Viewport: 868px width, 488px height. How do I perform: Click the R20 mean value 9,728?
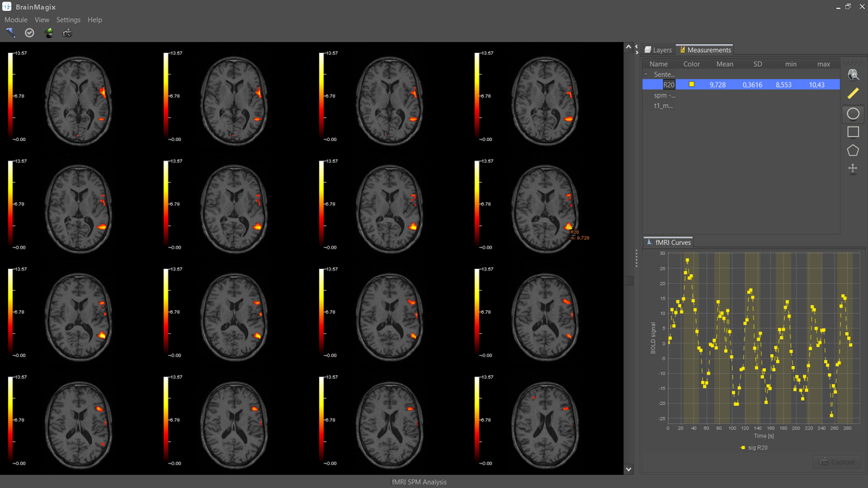pyautogui.click(x=718, y=85)
